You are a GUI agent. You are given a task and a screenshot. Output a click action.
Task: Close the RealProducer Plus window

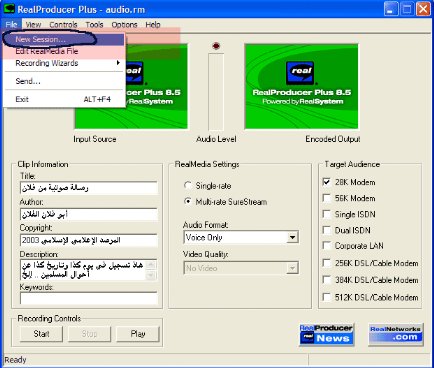423,9
